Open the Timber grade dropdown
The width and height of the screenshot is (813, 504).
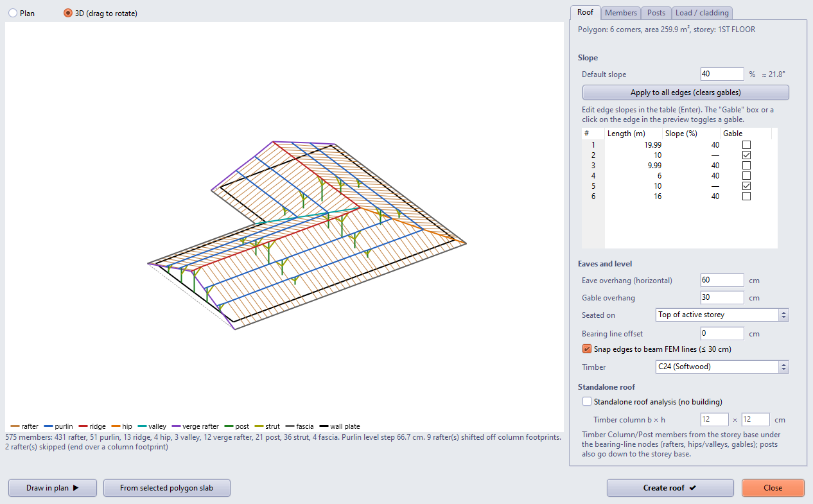tap(722, 367)
